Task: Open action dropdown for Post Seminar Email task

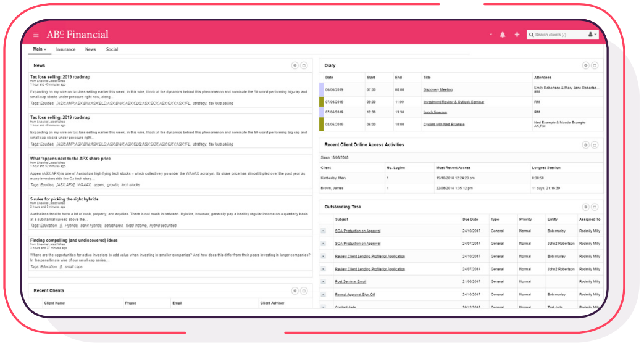Action: (324, 282)
